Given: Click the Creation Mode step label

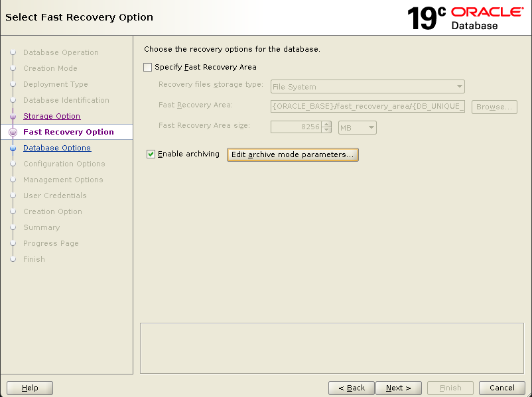Looking at the screenshot, I should pyautogui.click(x=50, y=68).
